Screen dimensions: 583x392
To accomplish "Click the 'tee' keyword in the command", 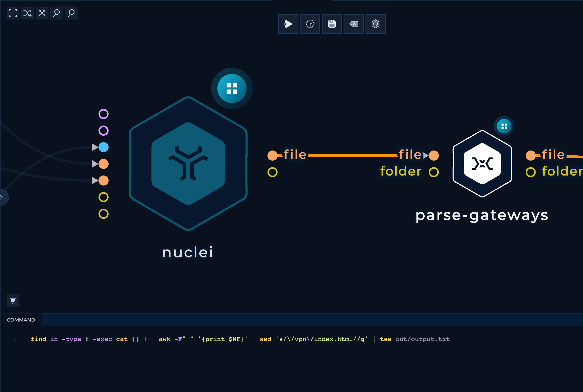I will [386, 339].
